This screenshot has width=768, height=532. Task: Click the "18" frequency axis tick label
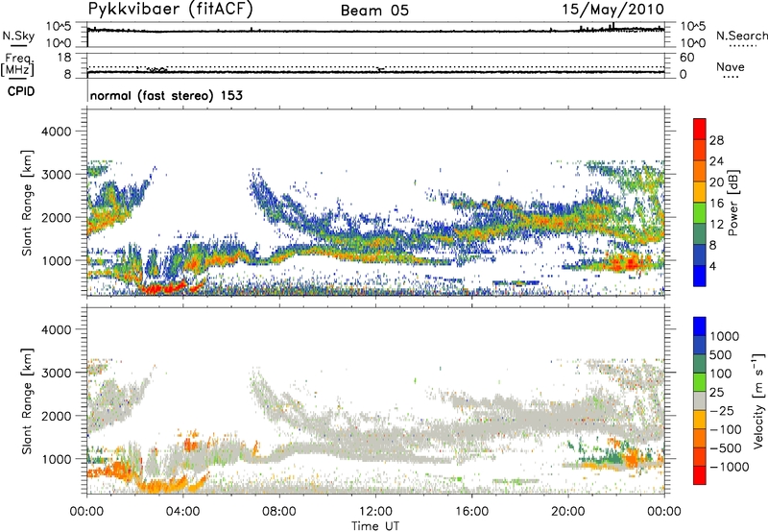tap(64, 58)
